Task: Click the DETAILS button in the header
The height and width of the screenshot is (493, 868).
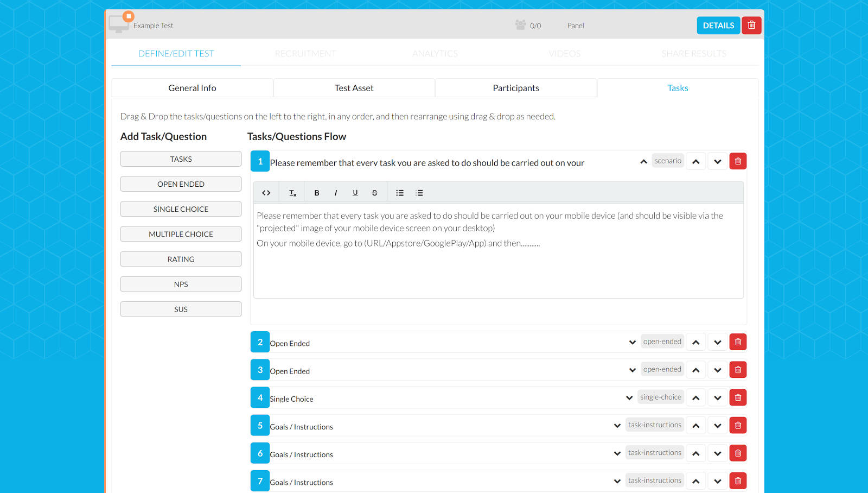Action: coord(718,25)
